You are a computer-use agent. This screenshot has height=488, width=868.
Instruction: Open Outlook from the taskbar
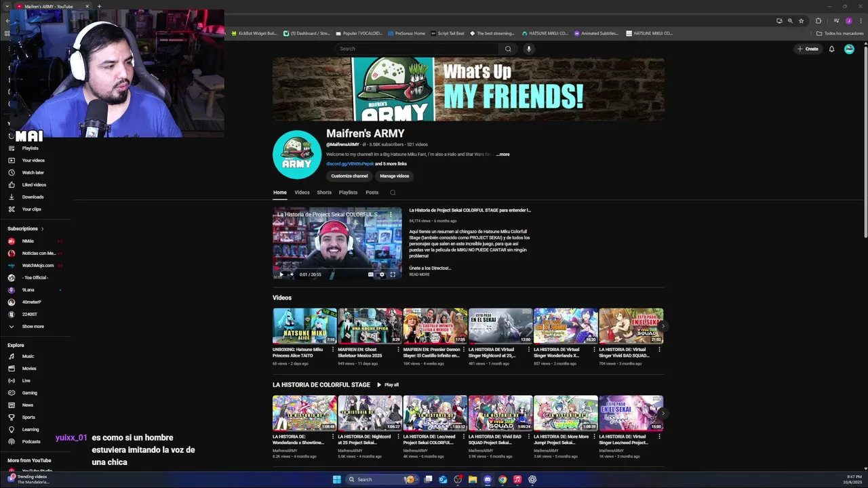[443, 480]
